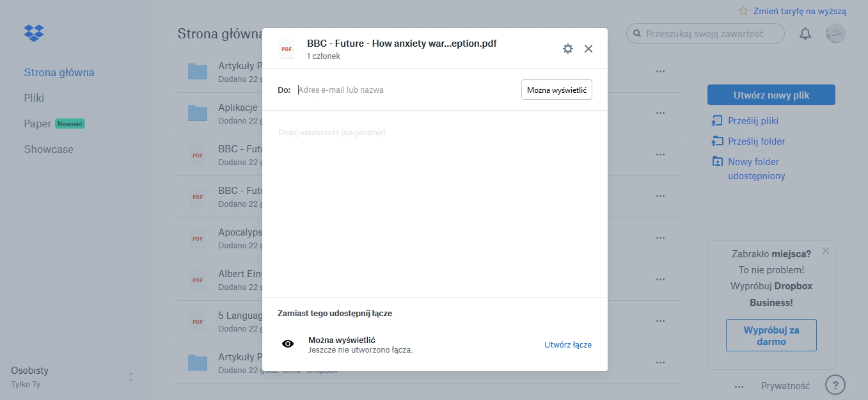Click Prześlij pliki link
This screenshot has height=400, width=868.
(753, 121)
